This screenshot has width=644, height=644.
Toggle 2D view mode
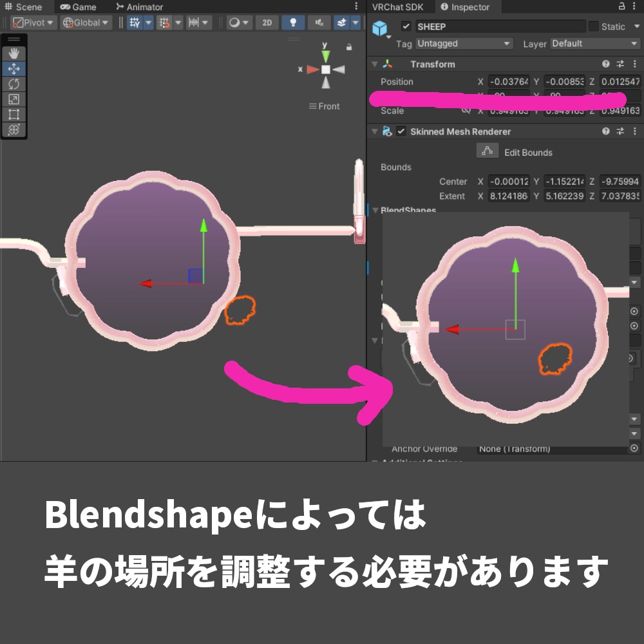point(267,23)
